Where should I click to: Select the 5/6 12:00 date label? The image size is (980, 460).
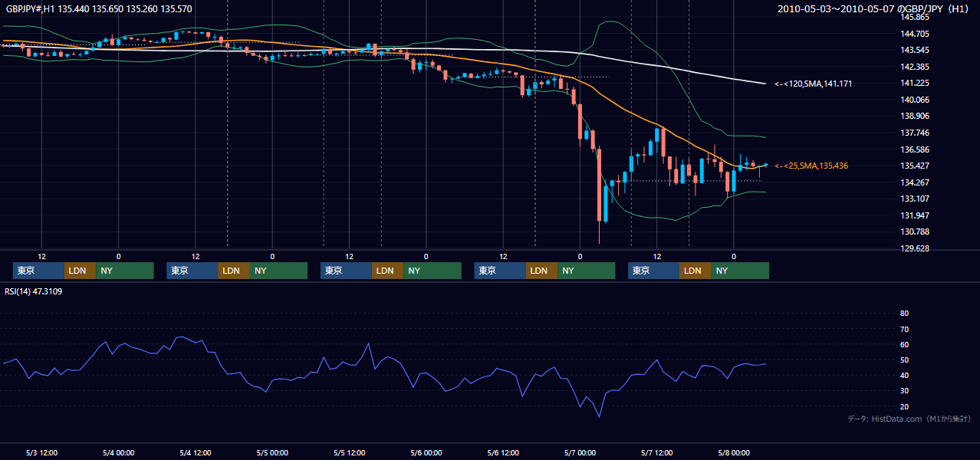click(503, 452)
